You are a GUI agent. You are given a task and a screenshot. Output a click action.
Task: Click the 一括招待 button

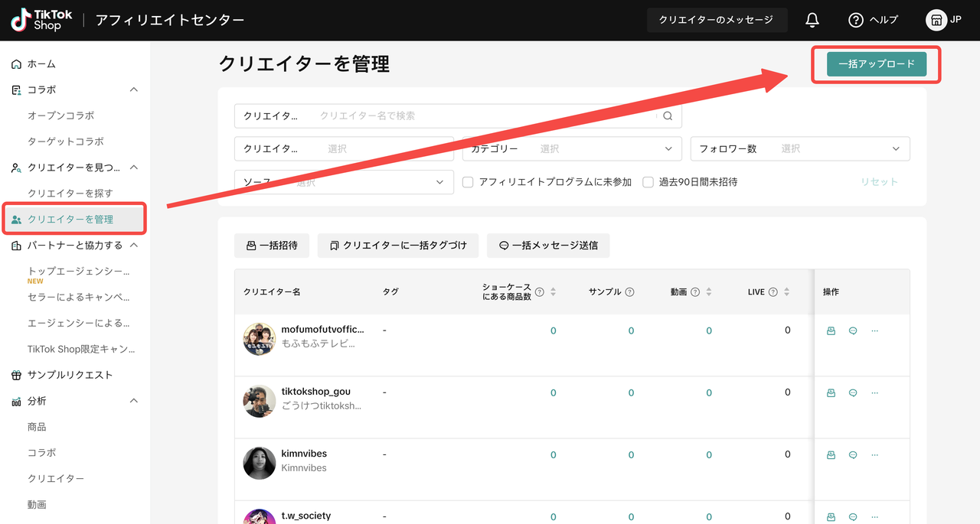tap(272, 246)
